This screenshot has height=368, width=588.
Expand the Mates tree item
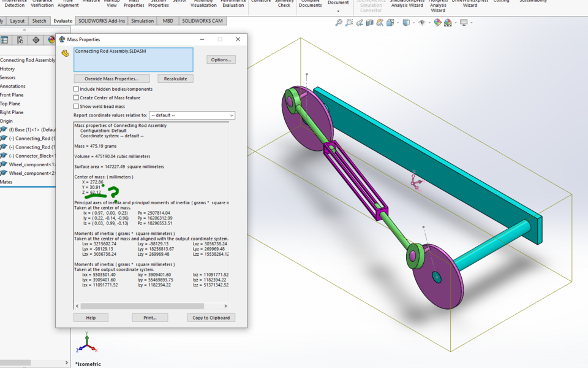click(8, 182)
